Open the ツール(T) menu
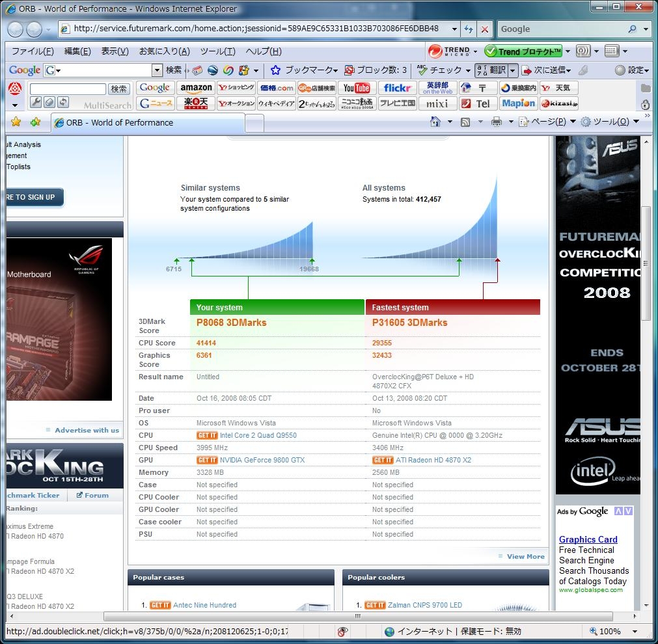 218,51
